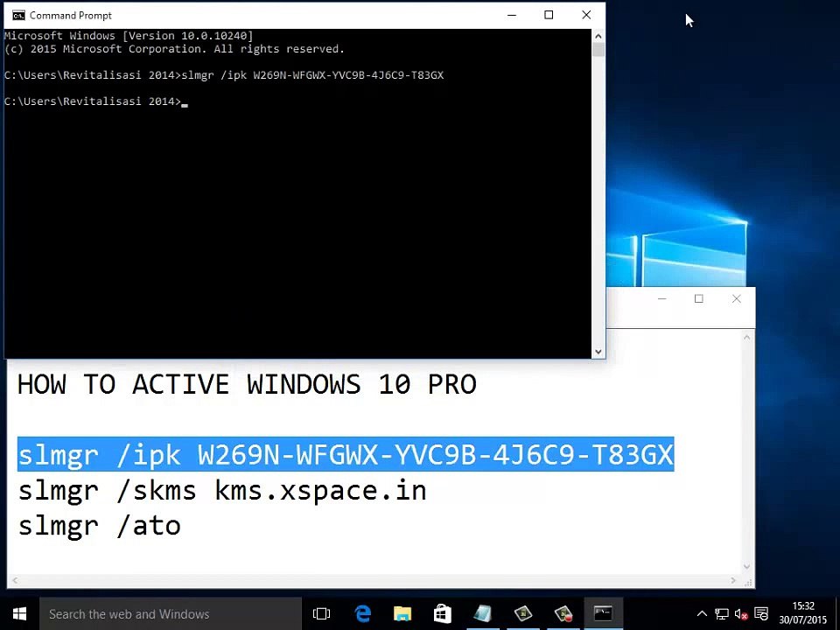Click the copyright 2015 Microsoft Corporation line
Viewport: 840px width, 630px height.
pyautogui.click(x=174, y=49)
